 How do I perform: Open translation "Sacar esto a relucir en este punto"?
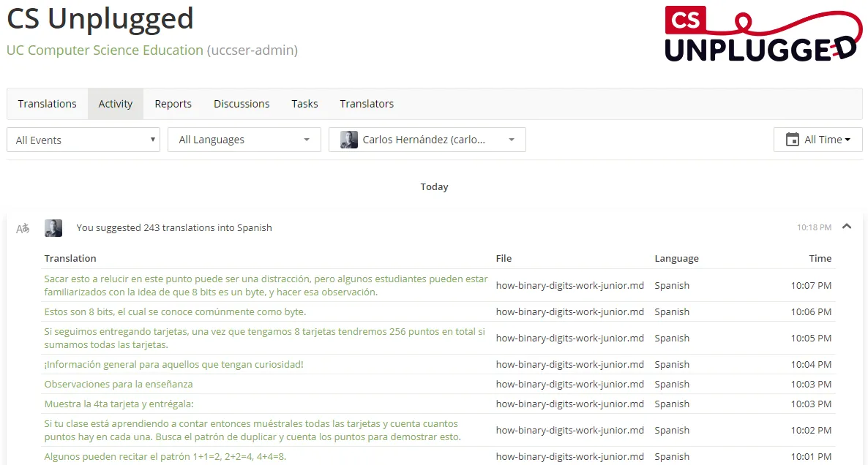coord(266,285)
